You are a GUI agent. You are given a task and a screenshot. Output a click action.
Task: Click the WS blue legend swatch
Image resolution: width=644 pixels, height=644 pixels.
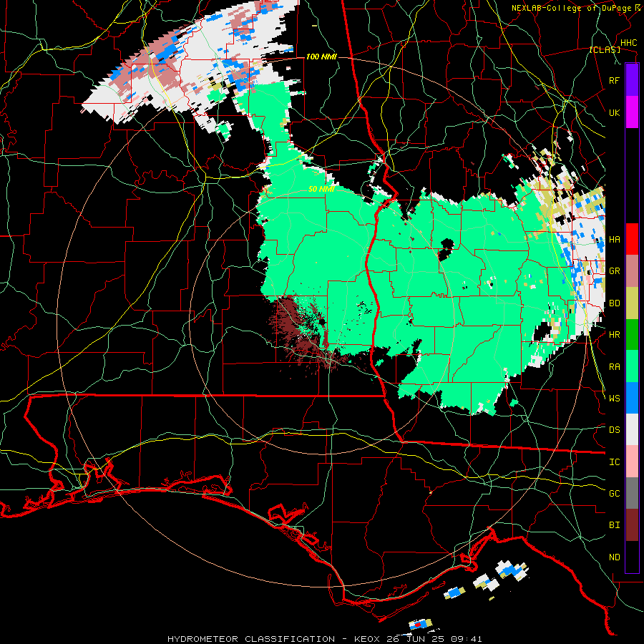pos(632,398)
